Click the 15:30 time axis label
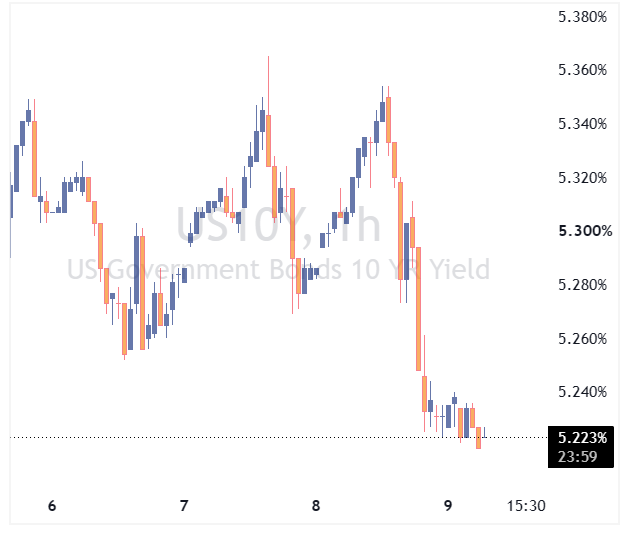 [526, 506]
